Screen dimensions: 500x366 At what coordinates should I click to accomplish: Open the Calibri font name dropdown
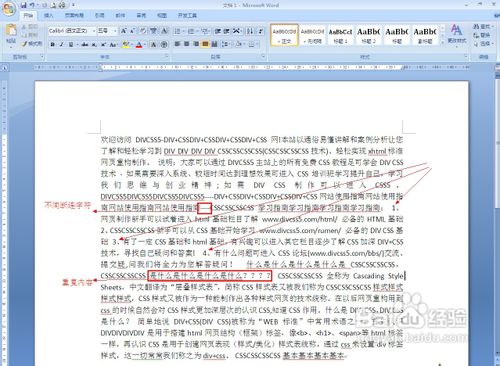tap(93, 31)
